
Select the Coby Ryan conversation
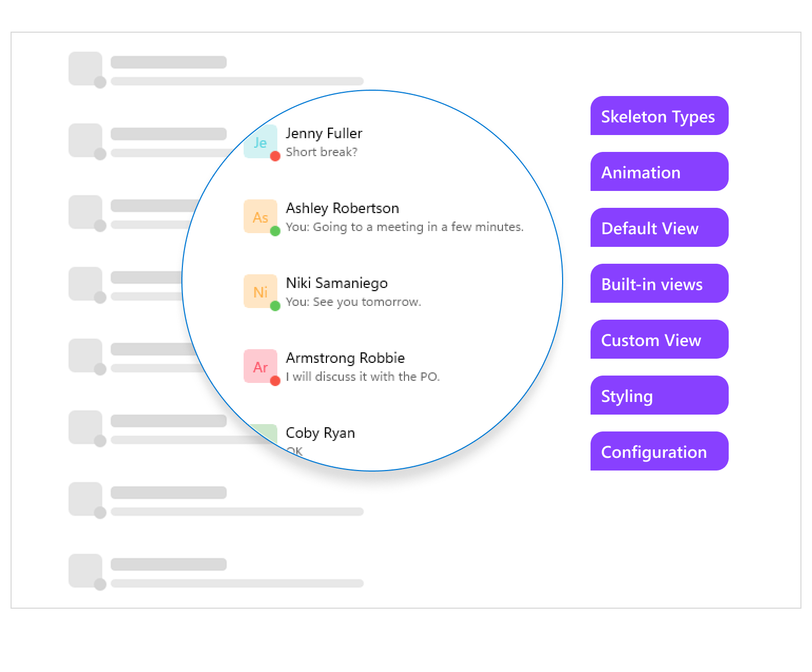pos(320,433)
